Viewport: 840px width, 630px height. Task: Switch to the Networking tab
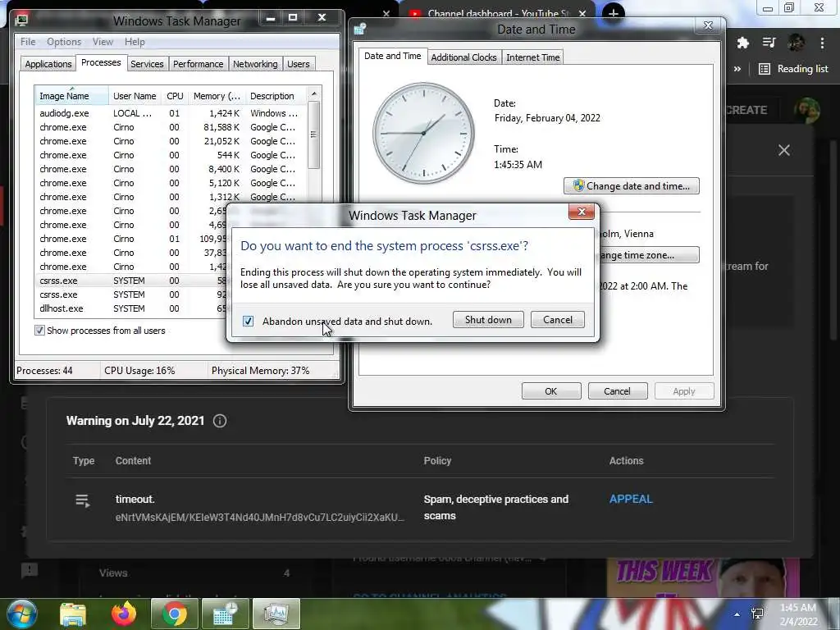click(255, 64)
